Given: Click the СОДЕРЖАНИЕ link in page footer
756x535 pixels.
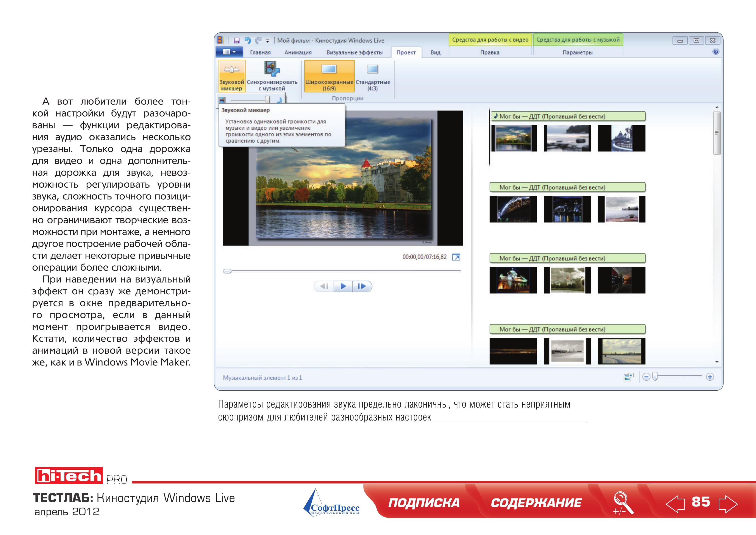Looking at the screenshot, I should (536, 503).
